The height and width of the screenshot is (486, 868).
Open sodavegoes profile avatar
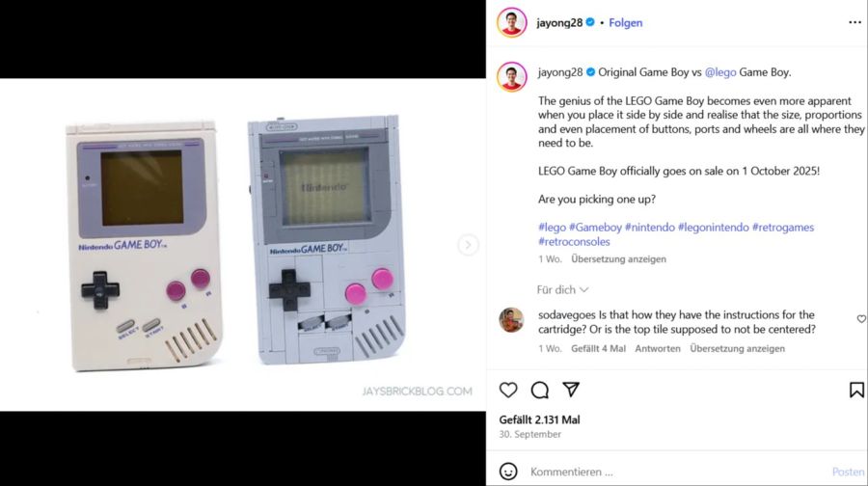[511, 320]
